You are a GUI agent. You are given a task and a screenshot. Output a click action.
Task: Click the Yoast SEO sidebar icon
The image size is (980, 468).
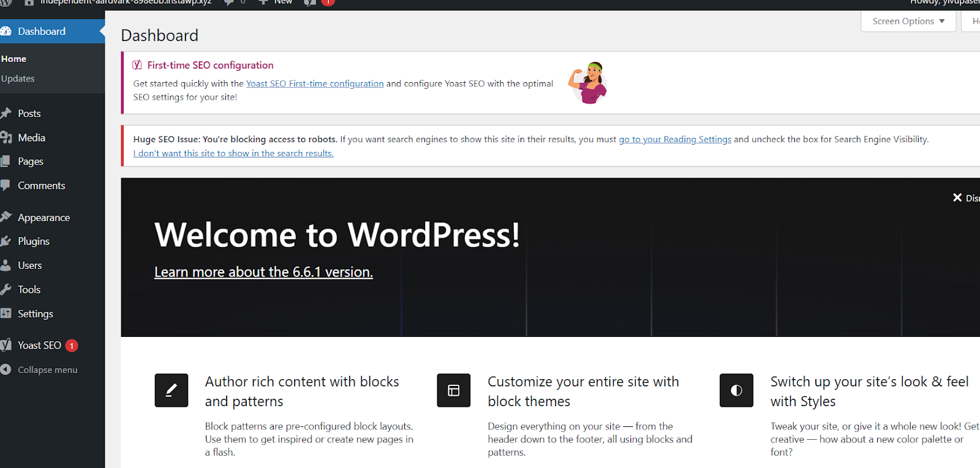[x=6, y=345]
